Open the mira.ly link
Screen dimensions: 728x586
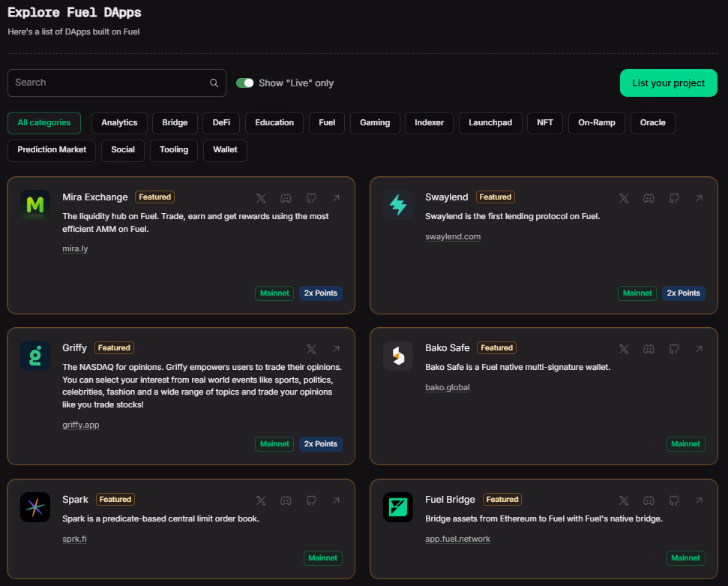(75, 248)
